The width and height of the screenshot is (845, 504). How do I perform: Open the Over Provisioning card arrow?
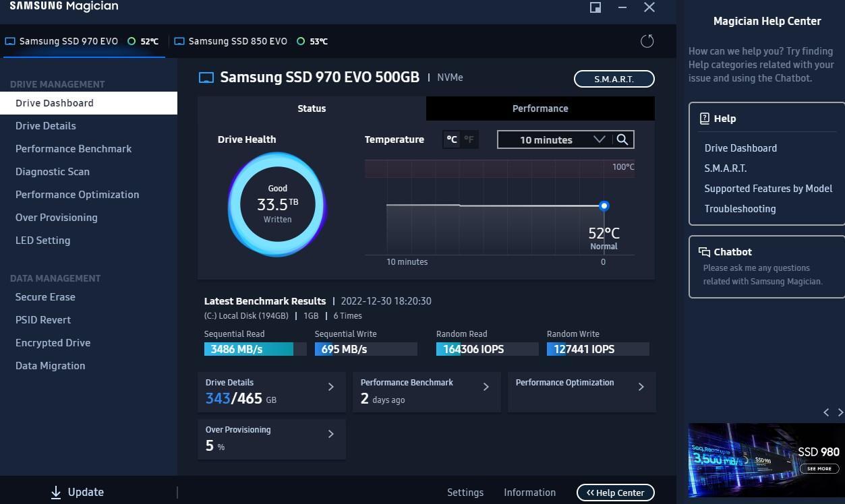(330, 434)
